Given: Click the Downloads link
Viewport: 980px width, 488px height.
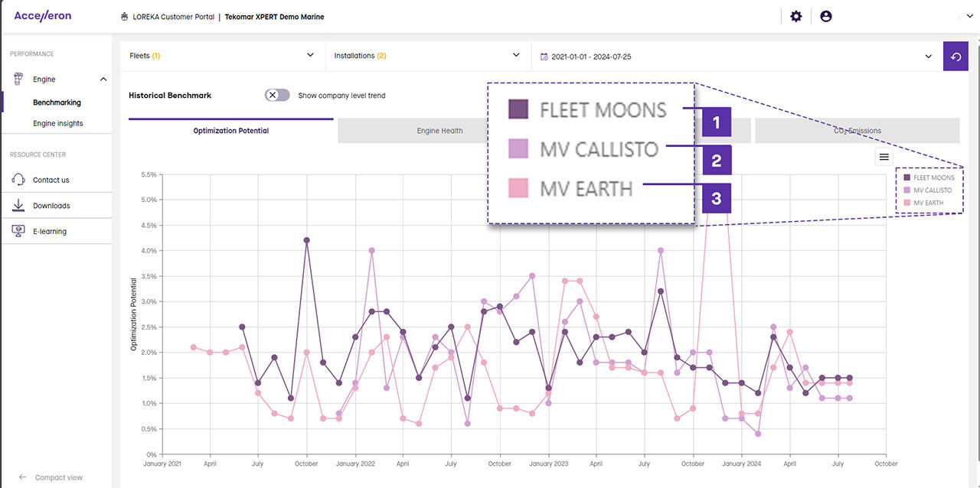Looking at the screenshot, I should (x=51, y=206).
